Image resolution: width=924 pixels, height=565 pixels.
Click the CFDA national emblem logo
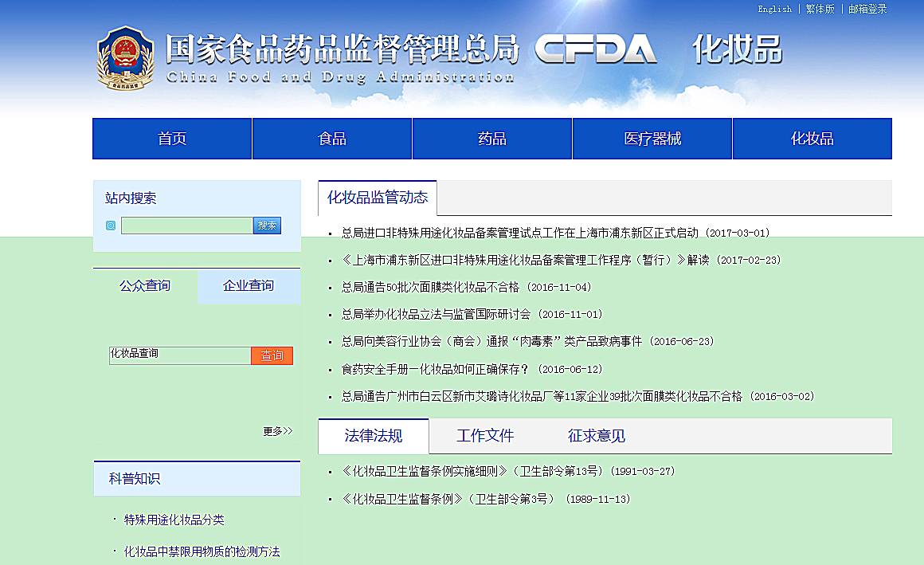pyautogui.click(x=126, y=58)
